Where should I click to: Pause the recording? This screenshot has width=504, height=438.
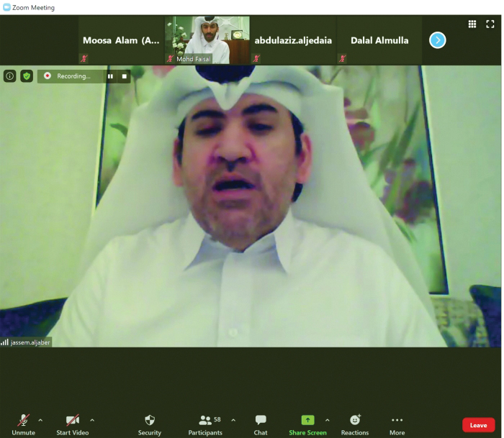[x=110, y=76]
